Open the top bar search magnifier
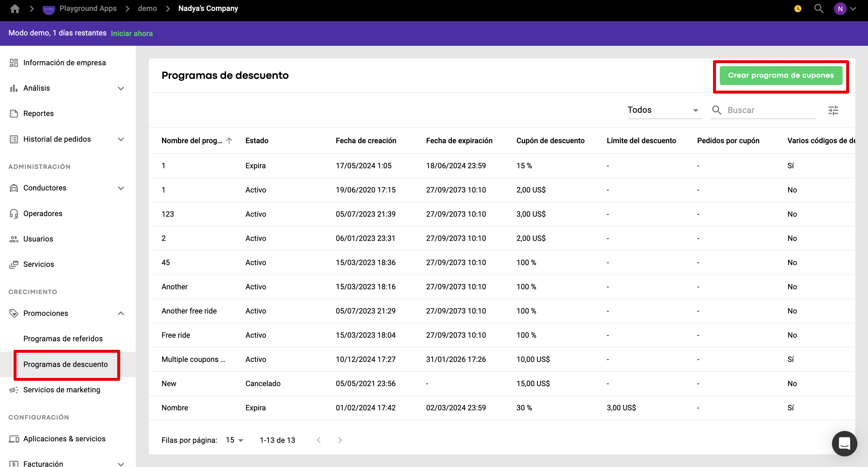The height and width of the screenshot is (467, 868). (818, 9)
